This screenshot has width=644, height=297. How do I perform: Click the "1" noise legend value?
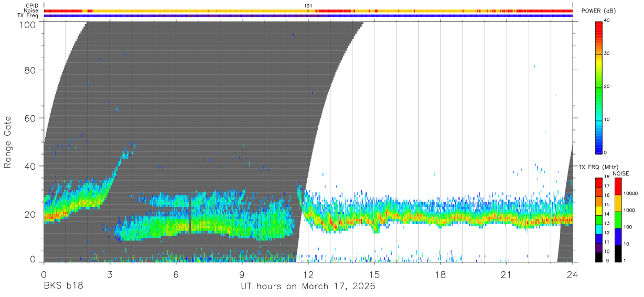[x=624, y=260]
